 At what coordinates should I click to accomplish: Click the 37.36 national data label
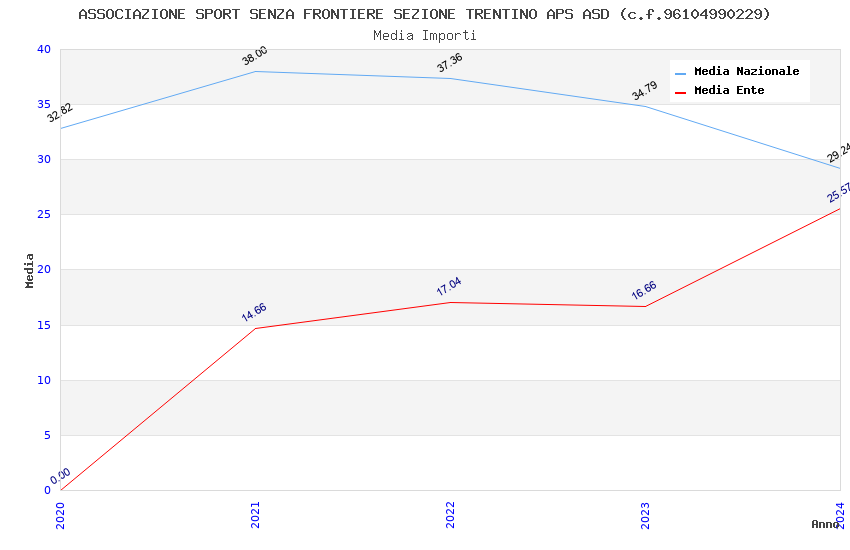[x=449, y=63]
